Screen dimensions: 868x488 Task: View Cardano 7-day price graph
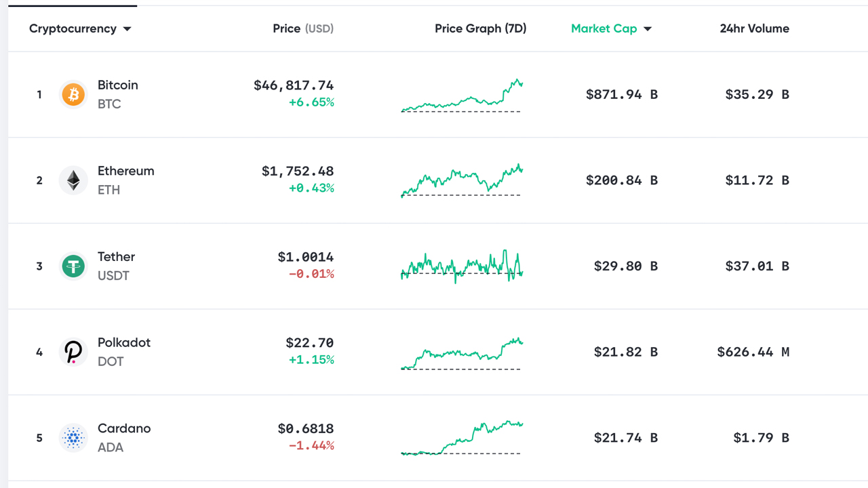pos(462,438)
